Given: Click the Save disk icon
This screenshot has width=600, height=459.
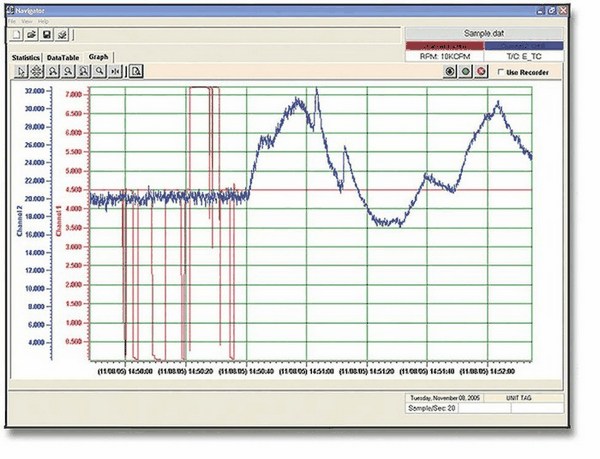Looking at the screenshot, I should coord(47,34).
